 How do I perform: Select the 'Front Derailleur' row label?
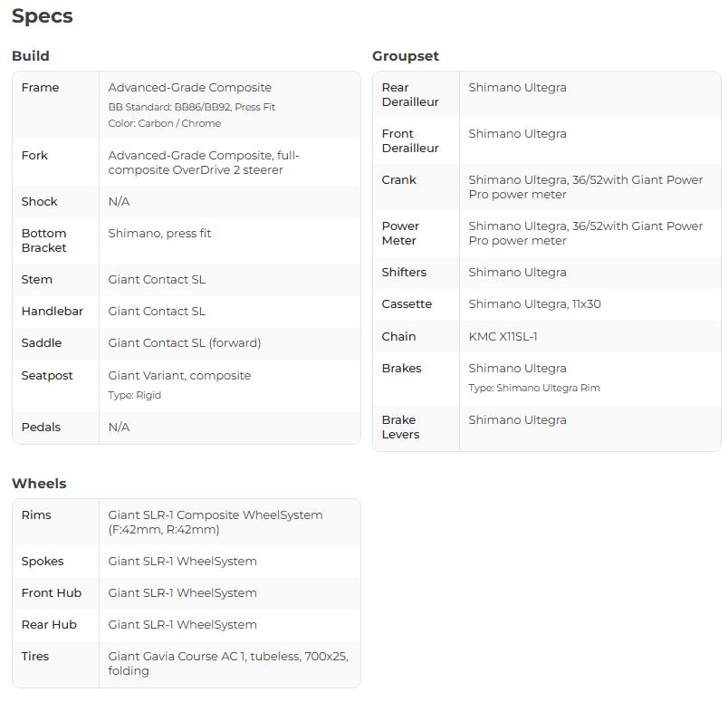[x=410, y=140]
